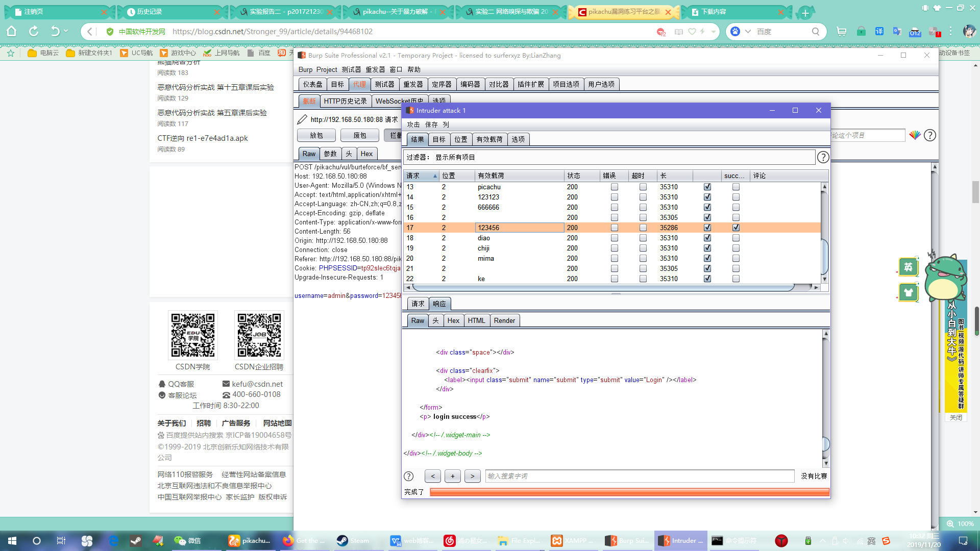
Task: Click browser home icon
Action: tap(11, 32)
